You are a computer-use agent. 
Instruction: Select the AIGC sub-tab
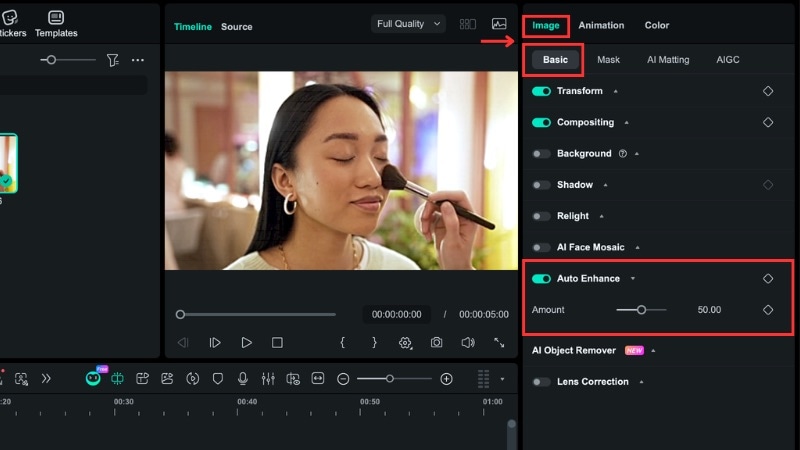click(x=728, y=60)
